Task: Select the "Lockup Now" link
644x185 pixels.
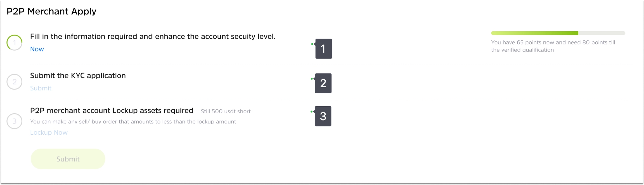Action: (x=49, y=132)
